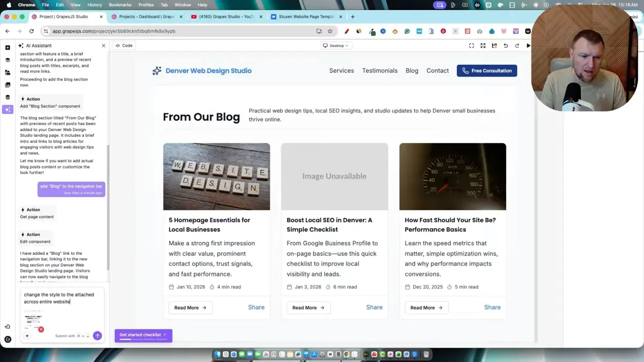The image size is (644, 362).
Task: Open the Code view button
Action: (x=124, y=45)
